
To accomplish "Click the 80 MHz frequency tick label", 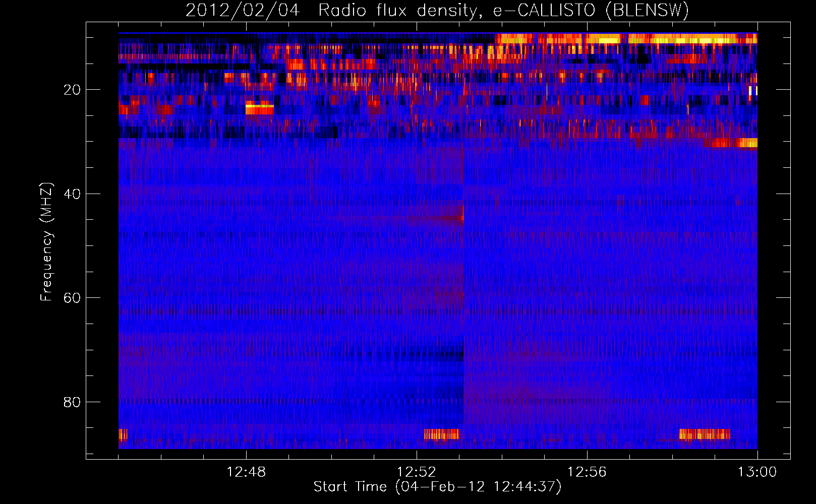I will (x=72, y=402).
